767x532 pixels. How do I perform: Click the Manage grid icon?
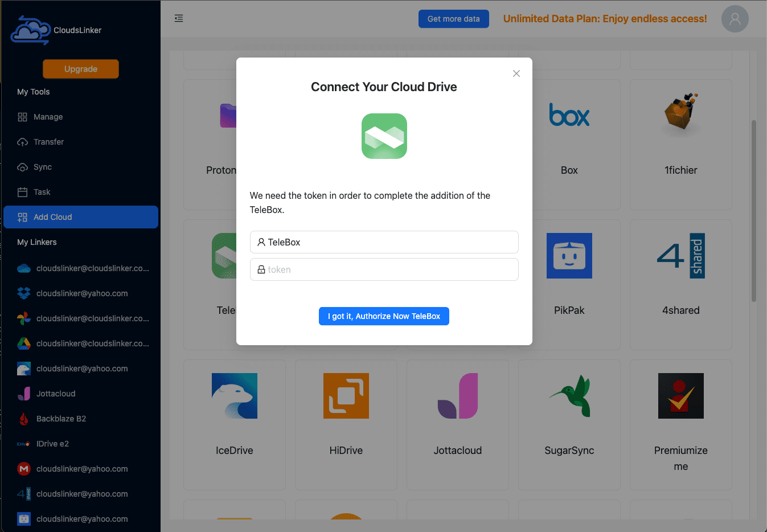click(23, 117)
